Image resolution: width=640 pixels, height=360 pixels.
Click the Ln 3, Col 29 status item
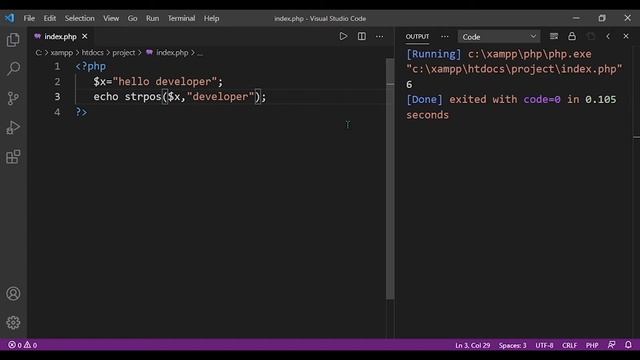(x=473, y=345)
